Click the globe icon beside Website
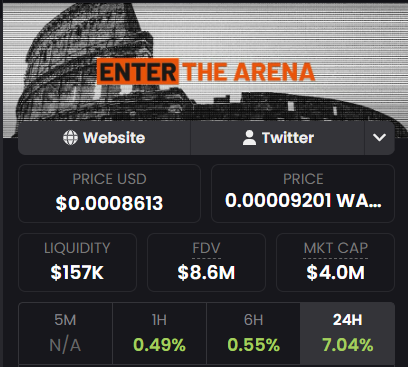The width and height of the screenshot is (408, 367). tap(70, 138)
